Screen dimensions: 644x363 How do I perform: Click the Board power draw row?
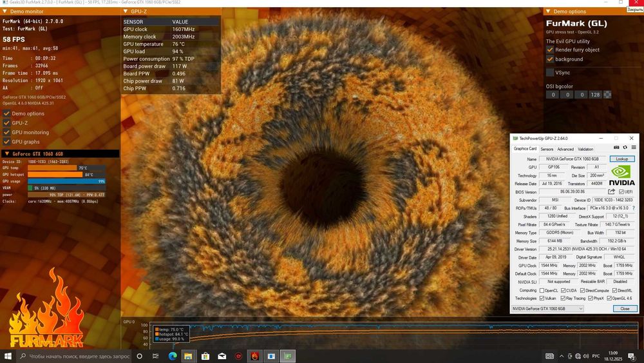pyautogui.click(x=171, y=66)
